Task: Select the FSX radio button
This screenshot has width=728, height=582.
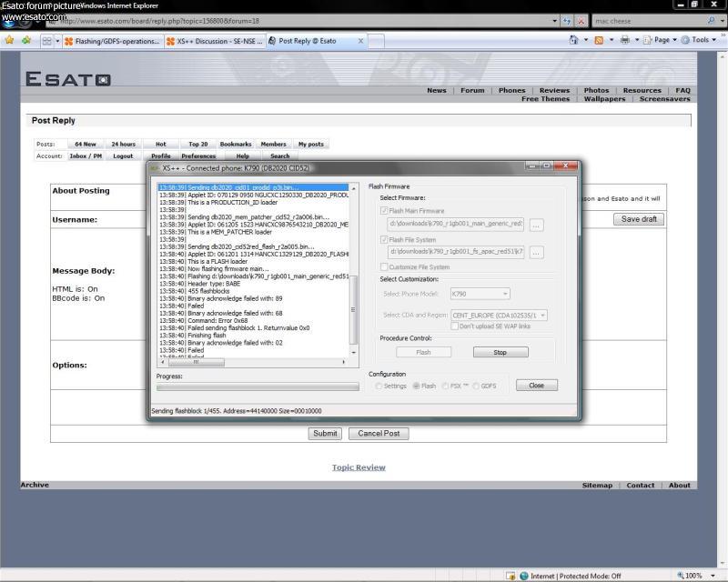Action: coord(445,386)
